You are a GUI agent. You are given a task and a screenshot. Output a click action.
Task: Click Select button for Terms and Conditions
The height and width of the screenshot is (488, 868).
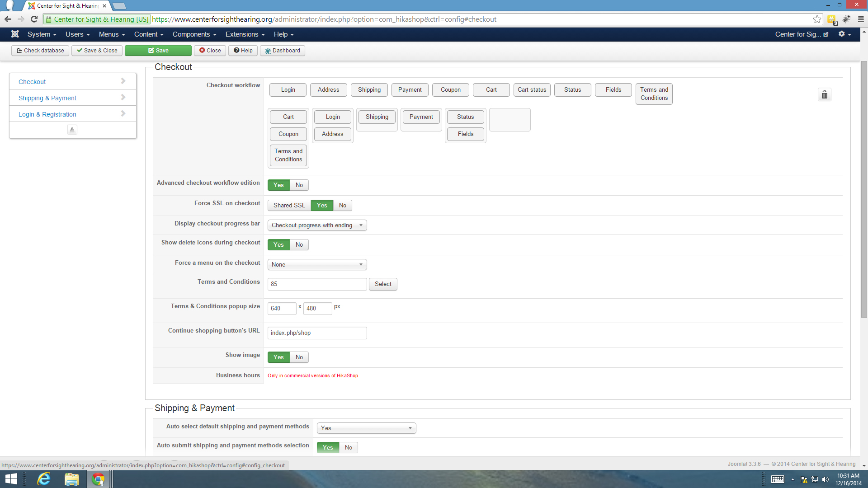coord(382,284)
